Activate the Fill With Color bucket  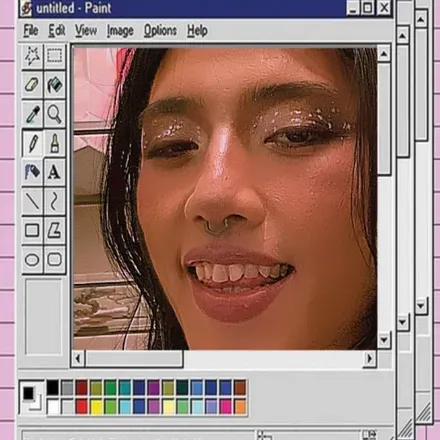pos(54,85)
